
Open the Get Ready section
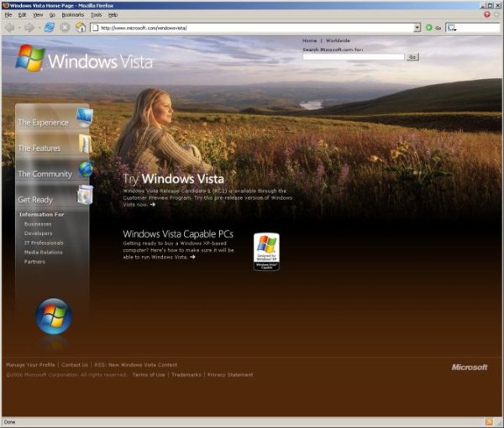[x=35, y=200]
